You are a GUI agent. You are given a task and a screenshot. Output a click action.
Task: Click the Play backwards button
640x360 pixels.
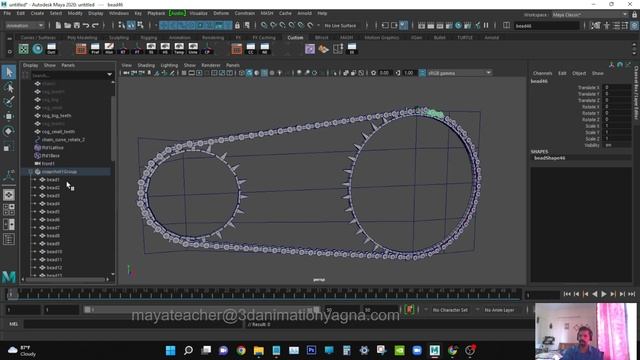pyautogui.click(x=595, y=294)
